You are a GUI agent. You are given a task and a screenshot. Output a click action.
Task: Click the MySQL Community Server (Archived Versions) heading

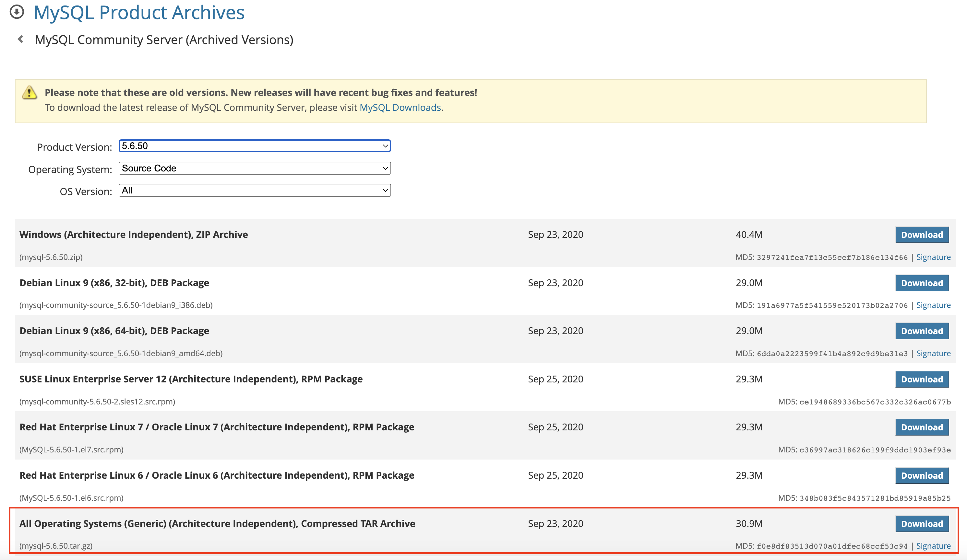164,40
